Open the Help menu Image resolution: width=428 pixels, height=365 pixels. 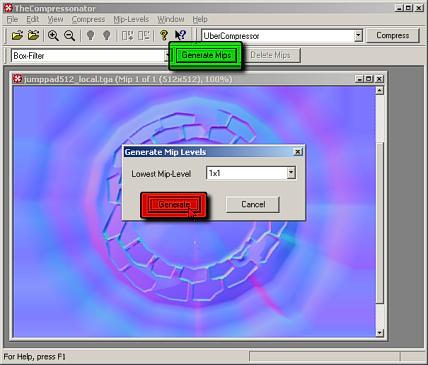pos(200,19)
